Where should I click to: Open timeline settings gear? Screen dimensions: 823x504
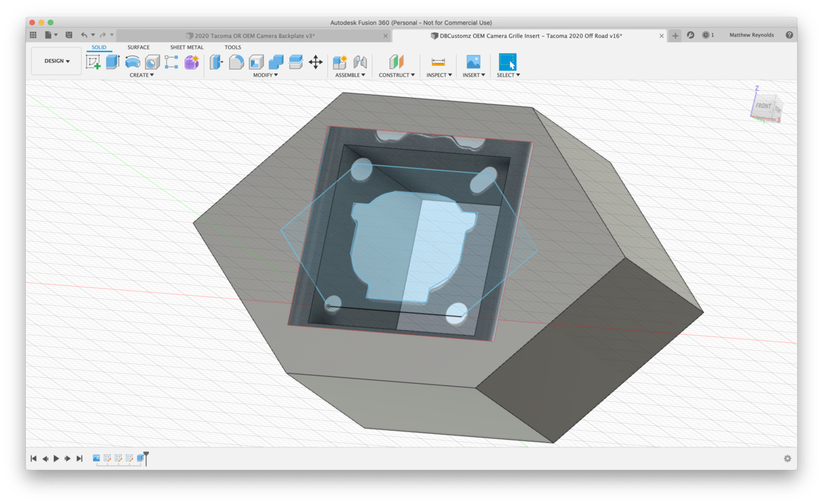(x=787, y=458)
